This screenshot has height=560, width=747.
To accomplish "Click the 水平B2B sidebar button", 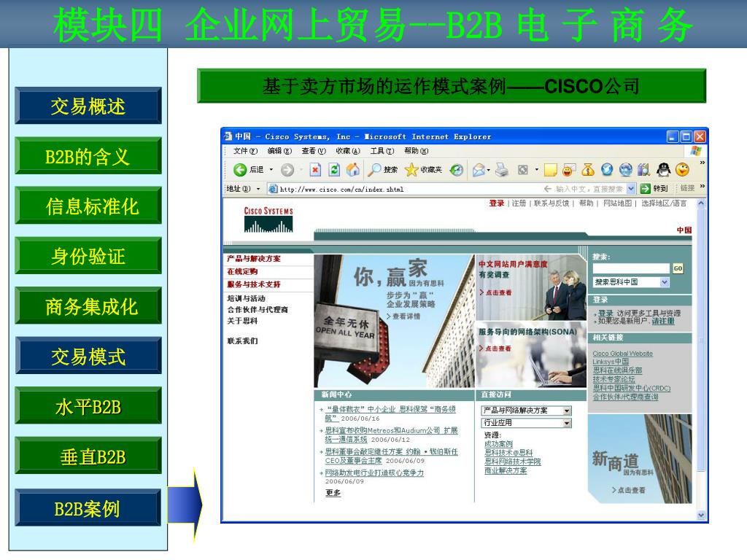I will pos(88,405).
